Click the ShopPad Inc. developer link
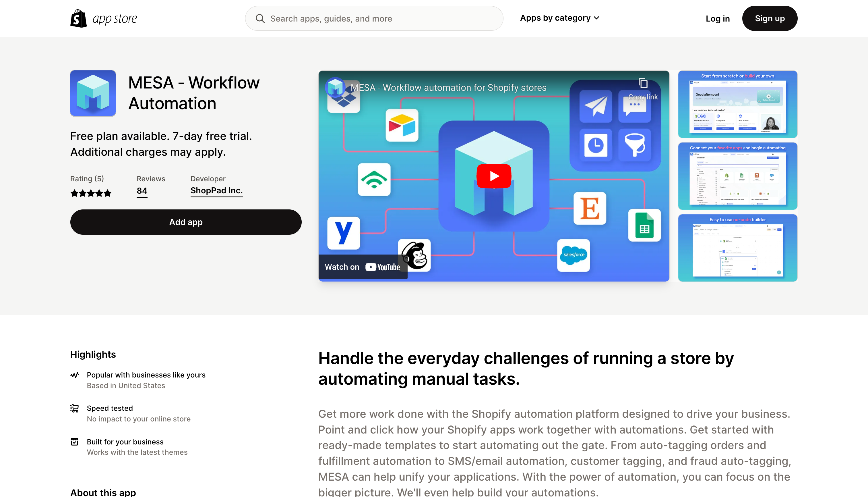 pos(216,190)
